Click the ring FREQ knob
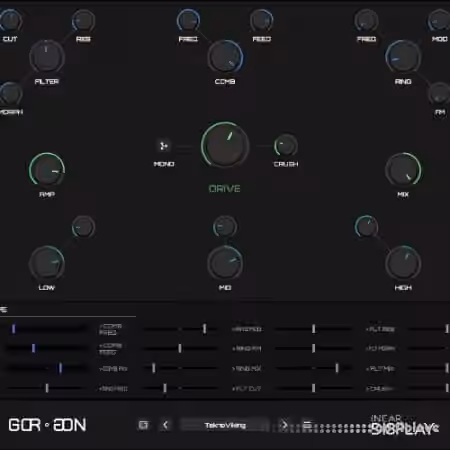 tap(366, 21)
